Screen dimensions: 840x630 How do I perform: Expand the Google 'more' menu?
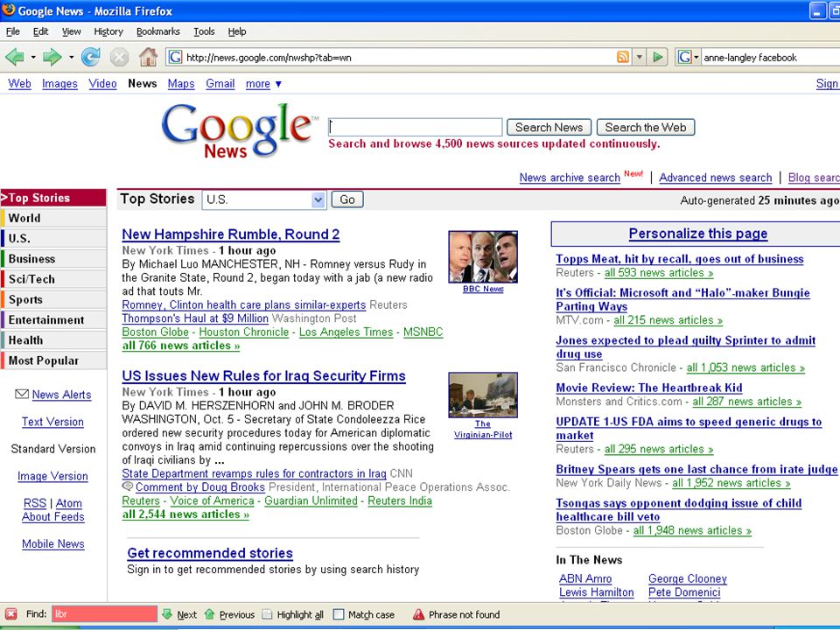[x=263, y=84]
